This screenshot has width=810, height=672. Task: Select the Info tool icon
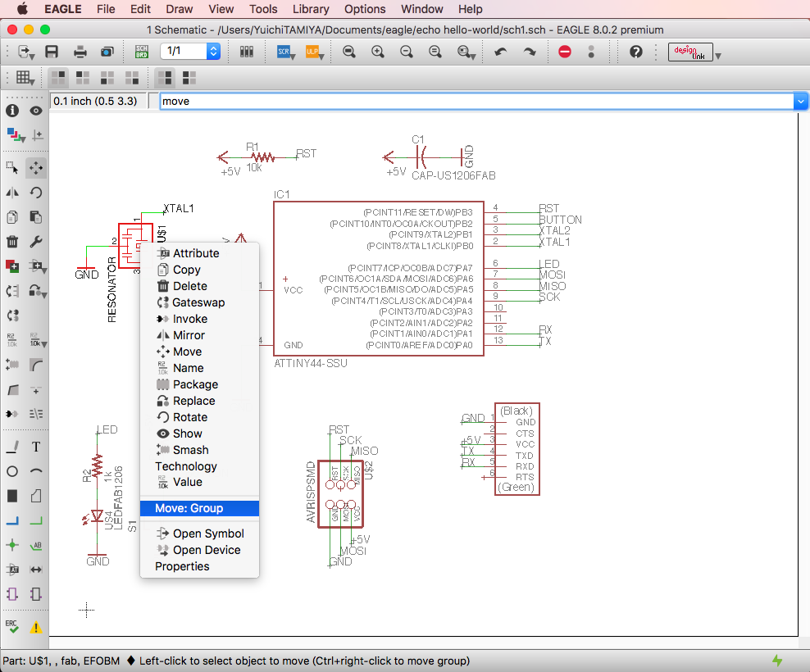(x=12, y=111)
